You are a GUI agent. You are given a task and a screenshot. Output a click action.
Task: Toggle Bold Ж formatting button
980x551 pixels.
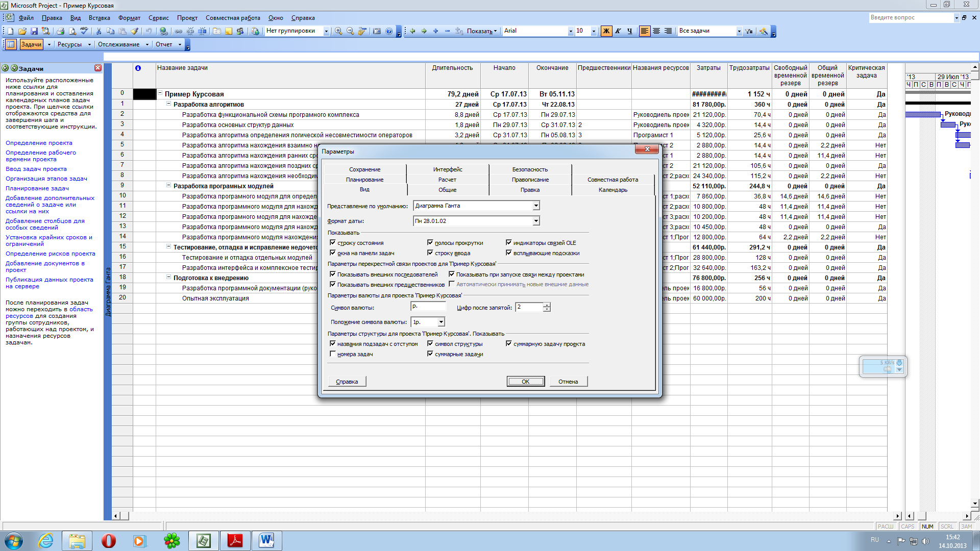606,31
